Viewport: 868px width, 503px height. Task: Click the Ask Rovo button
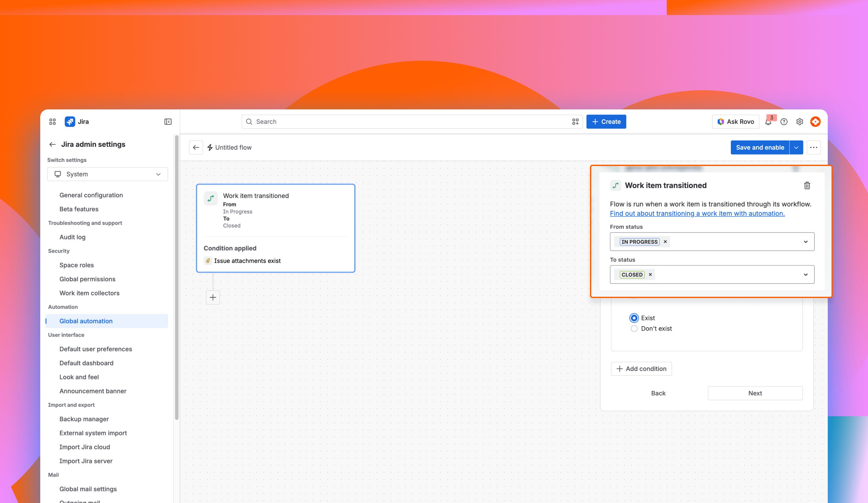(x=735, y=122)
